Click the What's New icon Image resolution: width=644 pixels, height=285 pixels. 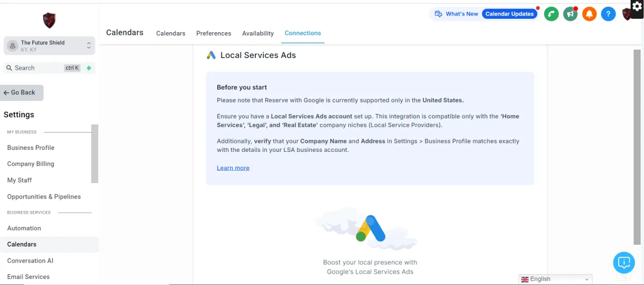[x=438, y=14]
